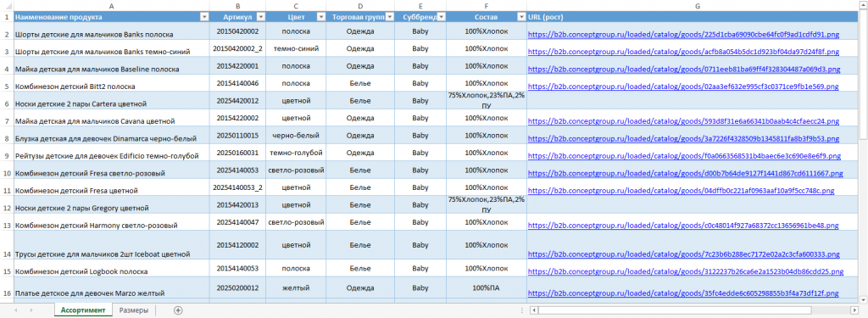The width and height of the screenshot is (868, 318).
Task: Open filter dropdown for Торговая группа column
Action: pos(389,17)
